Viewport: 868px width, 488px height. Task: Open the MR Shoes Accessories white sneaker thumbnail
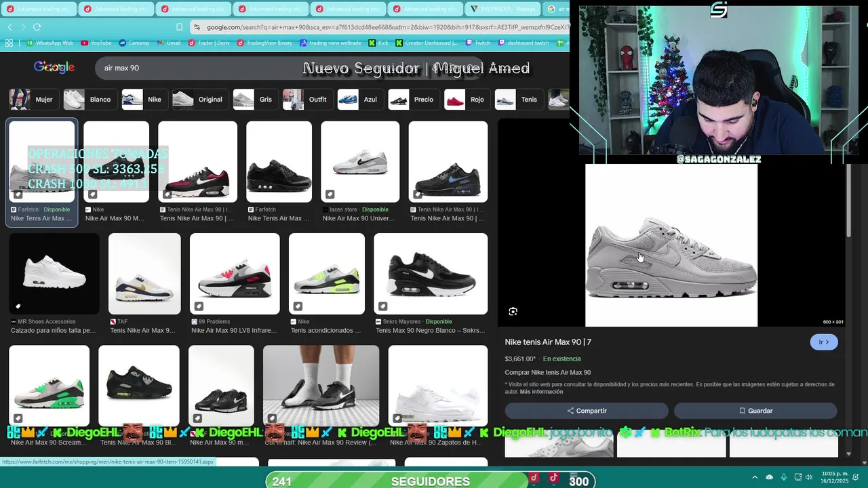(x=54, y=274)
